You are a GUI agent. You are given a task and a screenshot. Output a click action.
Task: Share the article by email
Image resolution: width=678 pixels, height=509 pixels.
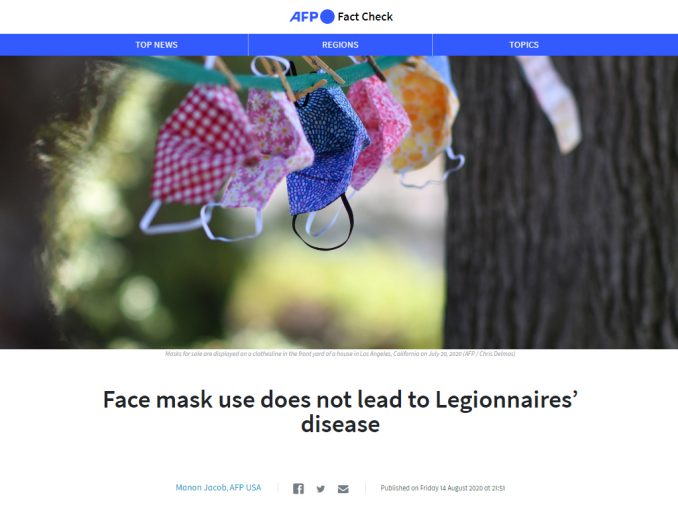[x=343, y=489]
